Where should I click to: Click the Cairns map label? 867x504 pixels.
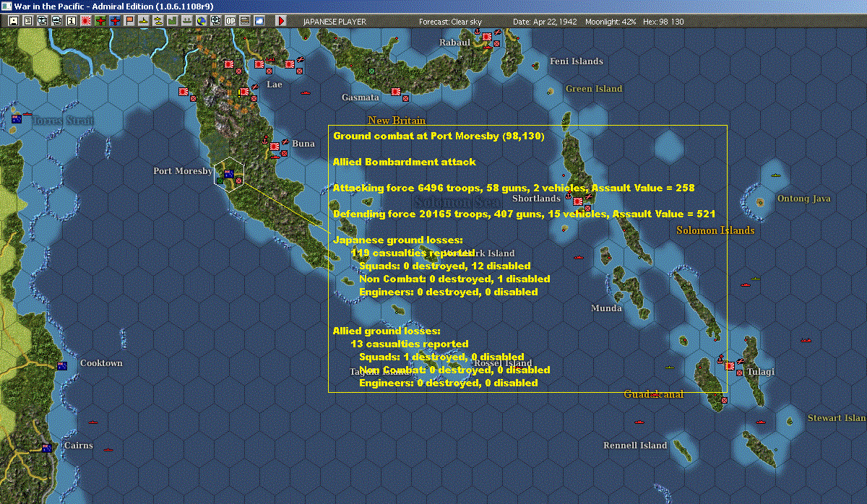(78, 446)
